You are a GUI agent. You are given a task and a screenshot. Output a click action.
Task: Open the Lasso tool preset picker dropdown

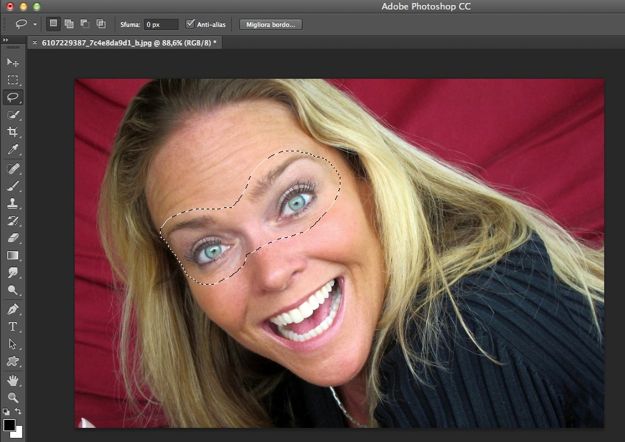coord(35,24)
